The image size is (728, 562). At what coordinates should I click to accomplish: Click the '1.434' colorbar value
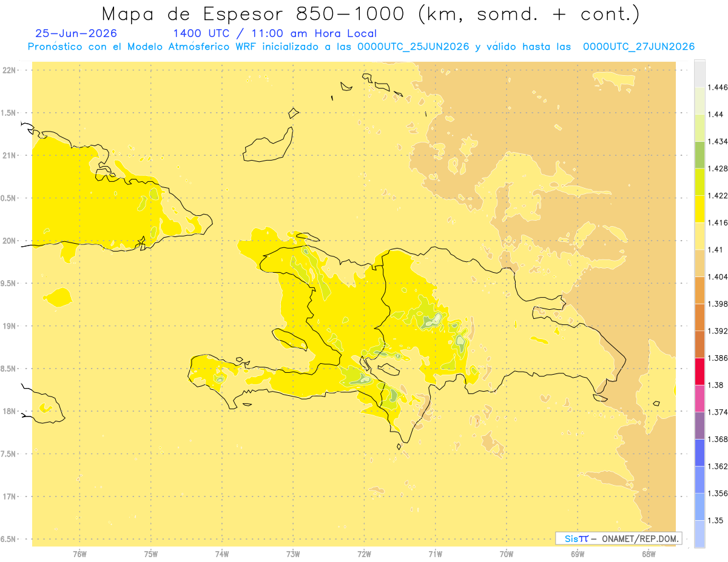click(717, 141)
